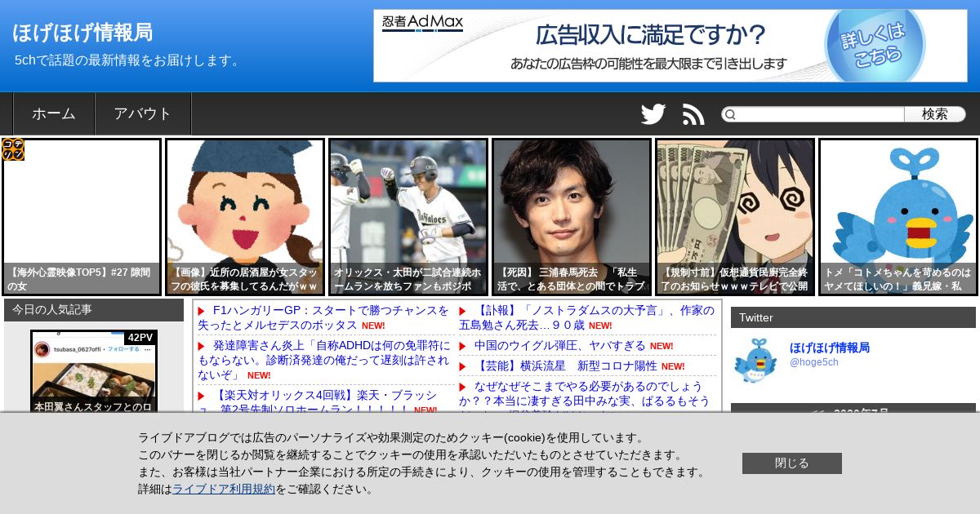Open the 仮想通貨民 money anime thumbnail
The image size is (980, 514).
pyautogui.click(x=735, y=217)
